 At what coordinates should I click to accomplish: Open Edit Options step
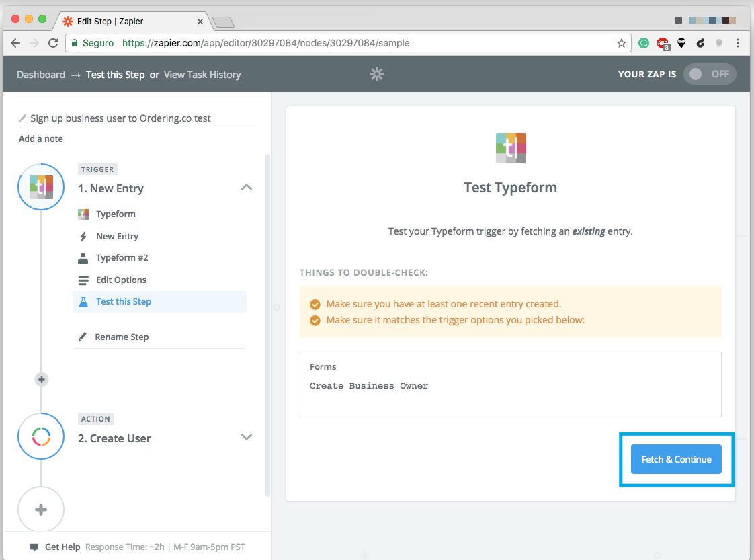tap(121, 280)
